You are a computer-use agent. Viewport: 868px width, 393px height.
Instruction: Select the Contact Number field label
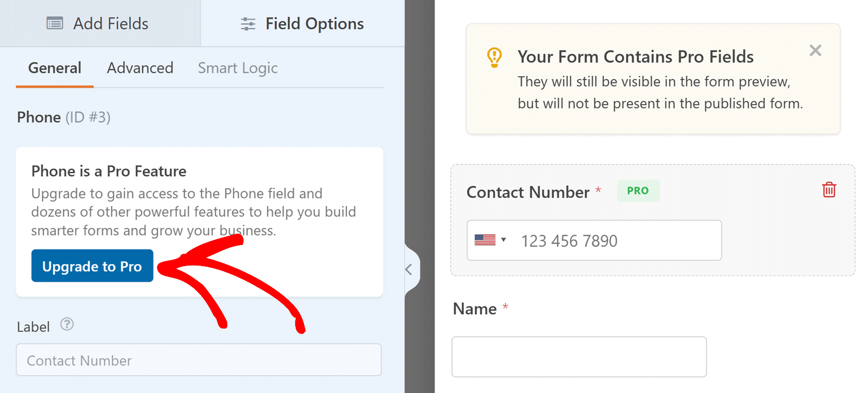[x=528, y=192]
